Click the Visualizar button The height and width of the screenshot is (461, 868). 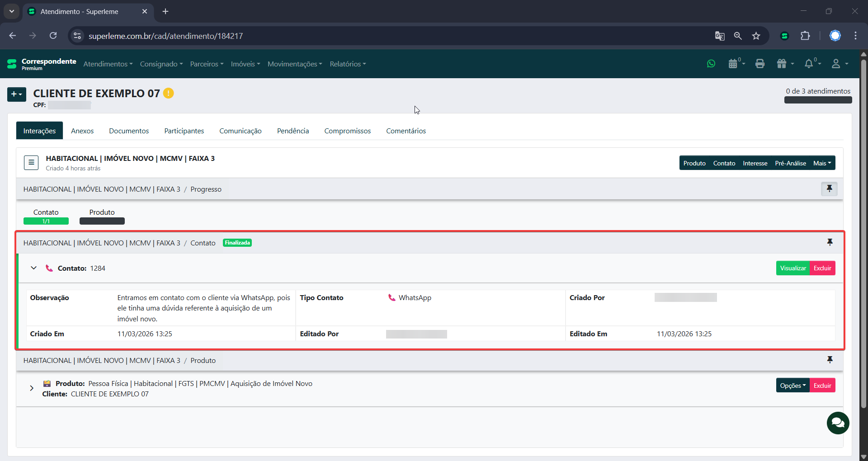coord(793,268)
